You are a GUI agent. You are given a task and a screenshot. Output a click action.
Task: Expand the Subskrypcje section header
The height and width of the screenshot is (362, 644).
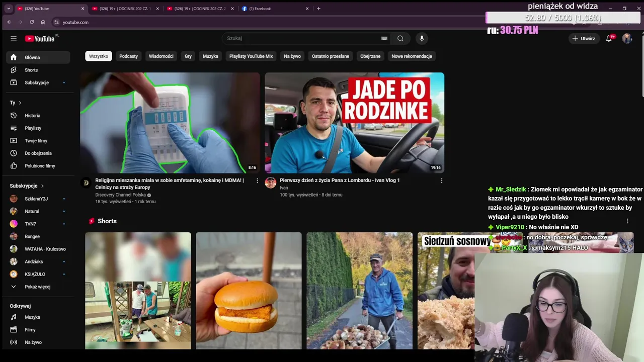27,186
